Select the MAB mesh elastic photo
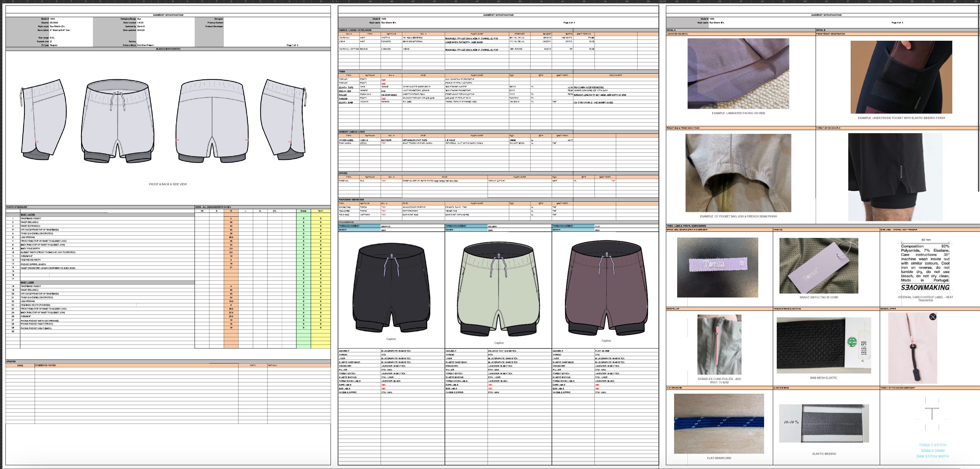The width and height of the screenshot is (980, 469). pos(824,345)
